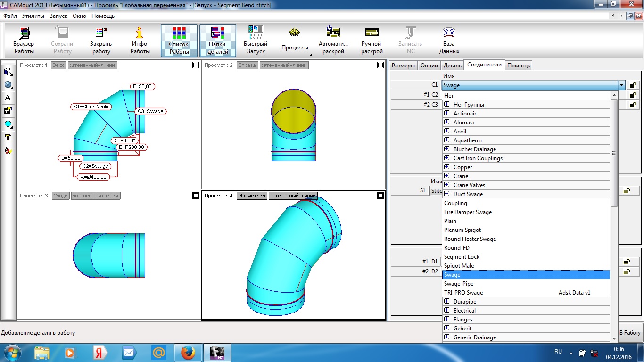Image resolution: width=644 pixels, height=362 pixels.
Task: Open the Mail.ru @ taskbar icon
Action: click(x=158, y=353)
